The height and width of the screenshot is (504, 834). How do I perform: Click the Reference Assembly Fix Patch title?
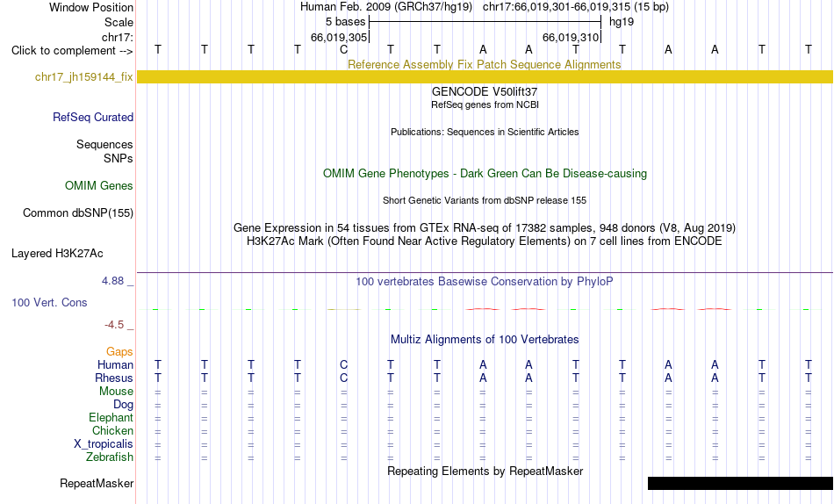485,64
